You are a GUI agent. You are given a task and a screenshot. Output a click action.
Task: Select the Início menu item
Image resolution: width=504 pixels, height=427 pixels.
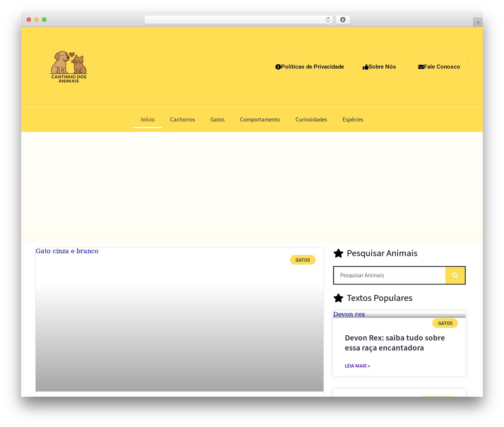(148, 120)
